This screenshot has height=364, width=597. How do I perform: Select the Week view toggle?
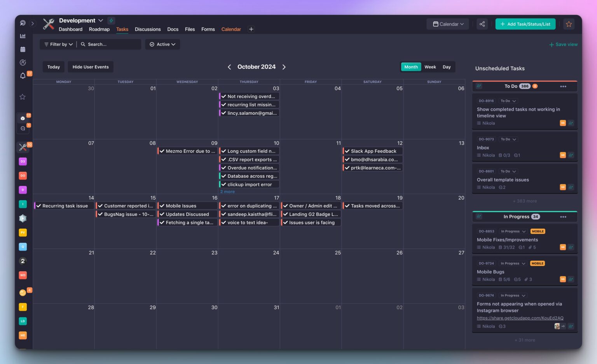(x=430, y=67)
